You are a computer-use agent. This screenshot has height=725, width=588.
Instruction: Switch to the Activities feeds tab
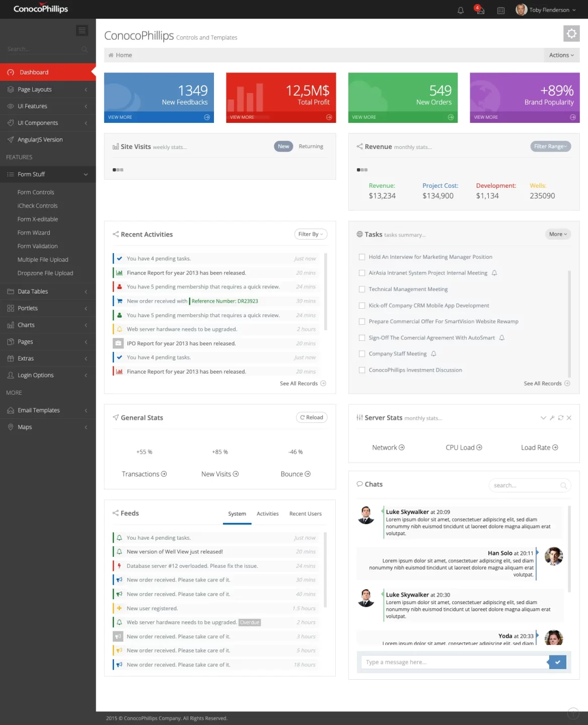pos(268,514)
